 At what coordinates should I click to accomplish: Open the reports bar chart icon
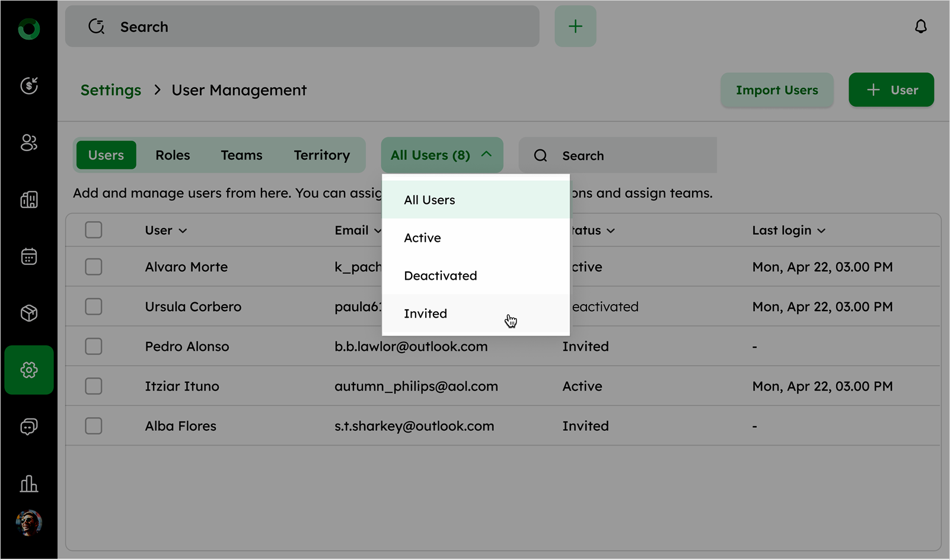click(x=28, y=484)
